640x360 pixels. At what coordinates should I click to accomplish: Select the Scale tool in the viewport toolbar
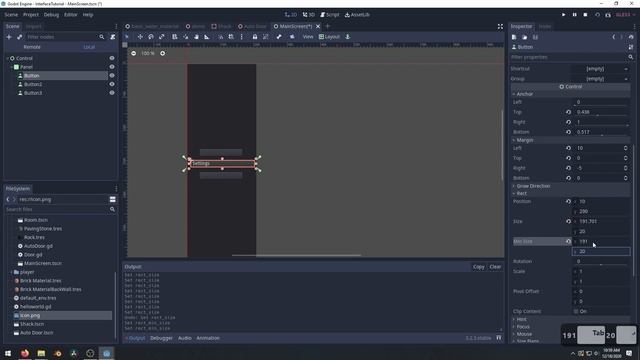[162, 37]
